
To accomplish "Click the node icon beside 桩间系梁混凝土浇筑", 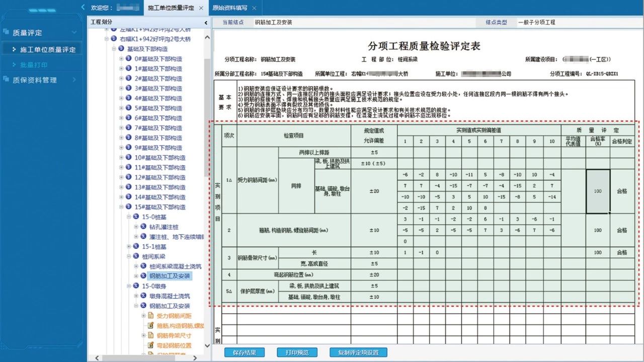I will (x=144, y=266).
